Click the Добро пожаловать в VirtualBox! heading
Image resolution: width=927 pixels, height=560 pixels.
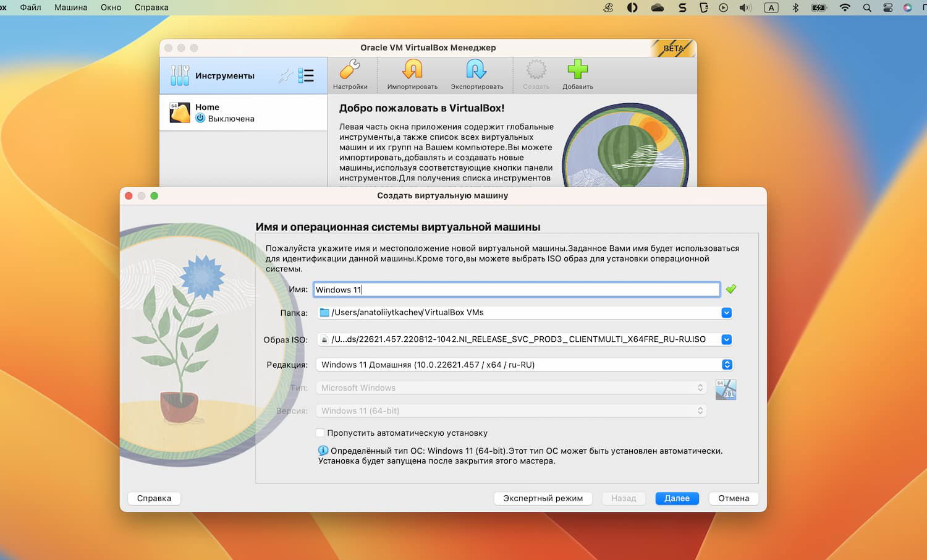pos(421,108)
